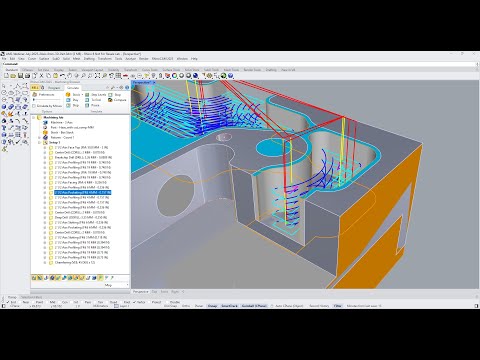This screenshot has height=360, width=480.
Task: Click the Save floppy disk icon
Action: tap(20, 76)
